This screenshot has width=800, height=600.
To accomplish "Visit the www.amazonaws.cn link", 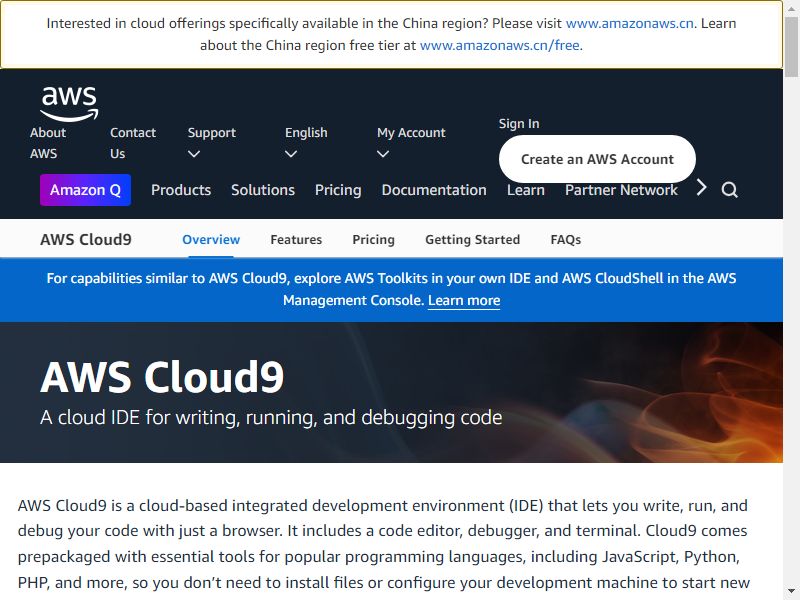I will (x=630, y=23).
